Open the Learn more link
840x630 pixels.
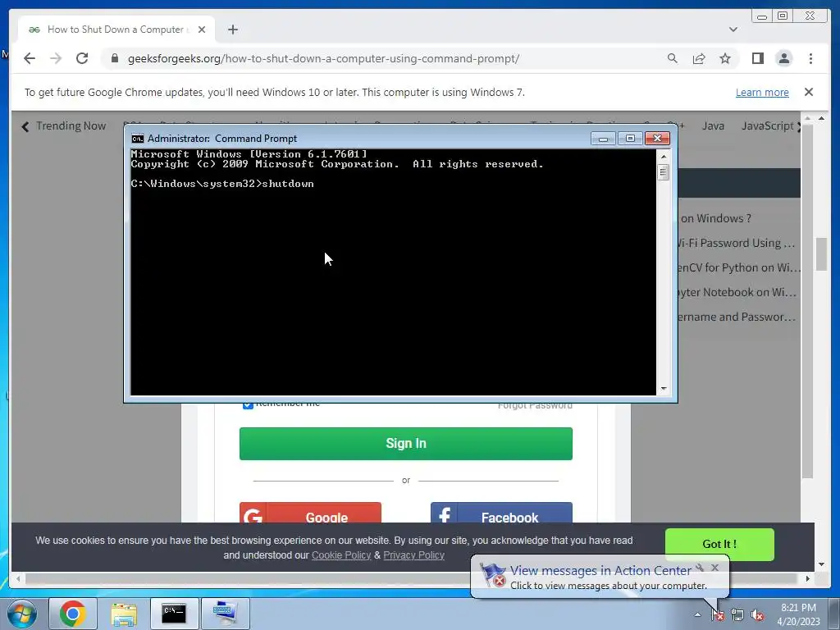click(x=762, y=92)
